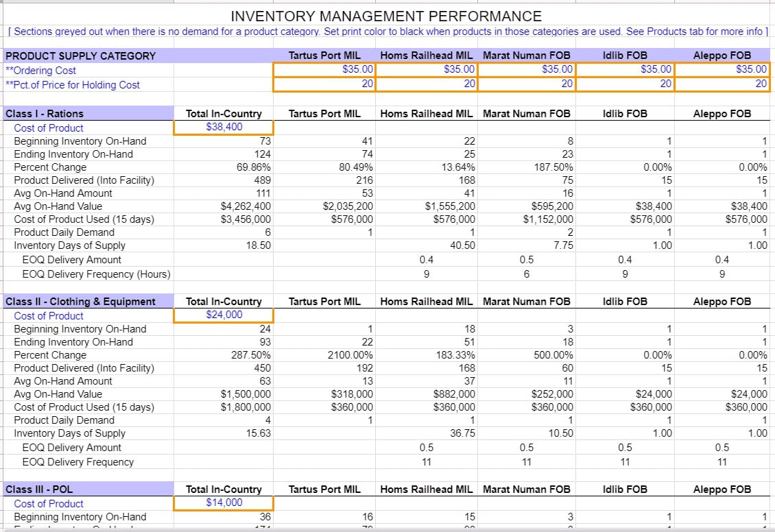Click the 500.00% percent change cell
The height and width of the screenshot is (532, 775).
[553, 354]
